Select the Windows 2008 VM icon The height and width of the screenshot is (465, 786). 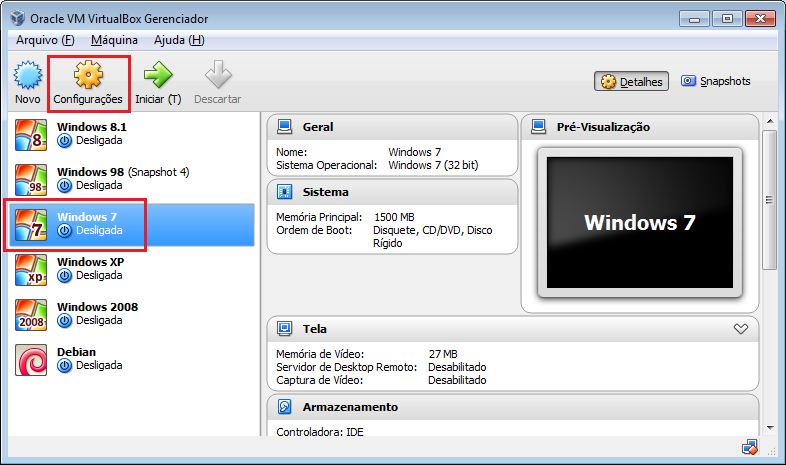click(31, 315)
